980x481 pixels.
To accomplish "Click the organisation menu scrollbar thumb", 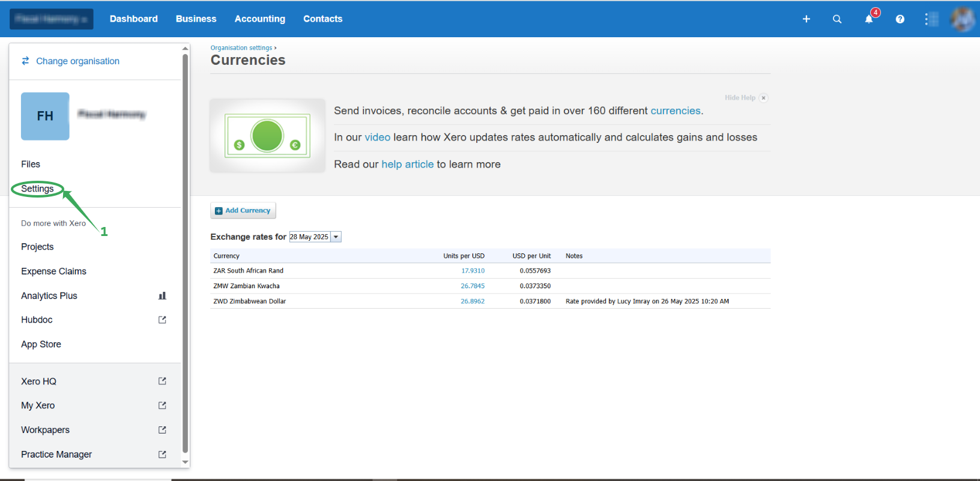I will [185, 253].
